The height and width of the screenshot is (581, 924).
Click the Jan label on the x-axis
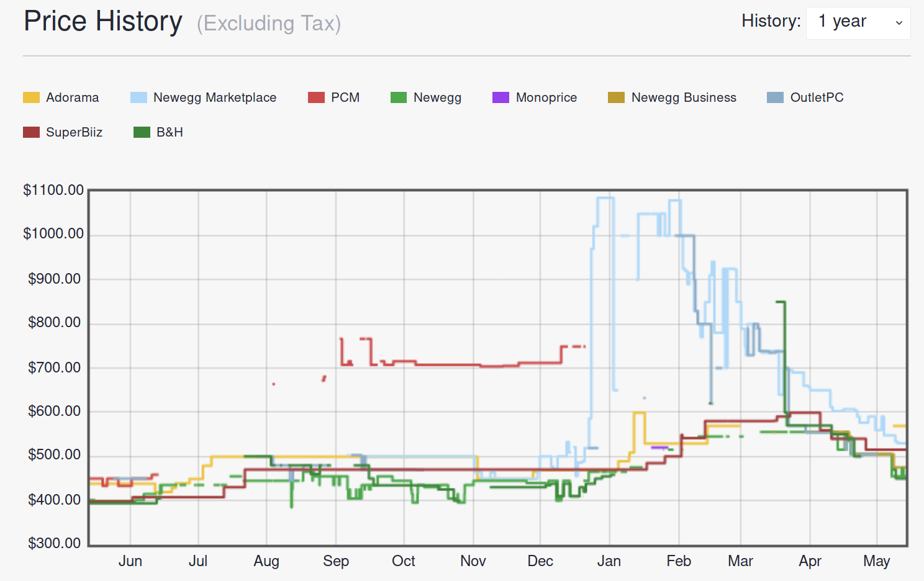click(609, 561)
